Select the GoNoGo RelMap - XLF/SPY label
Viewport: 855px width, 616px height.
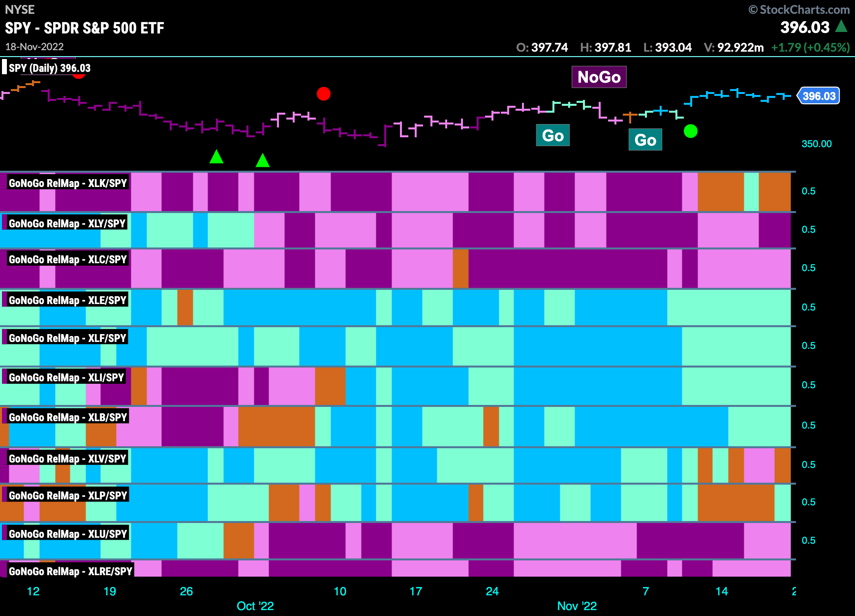pos(67,338)
